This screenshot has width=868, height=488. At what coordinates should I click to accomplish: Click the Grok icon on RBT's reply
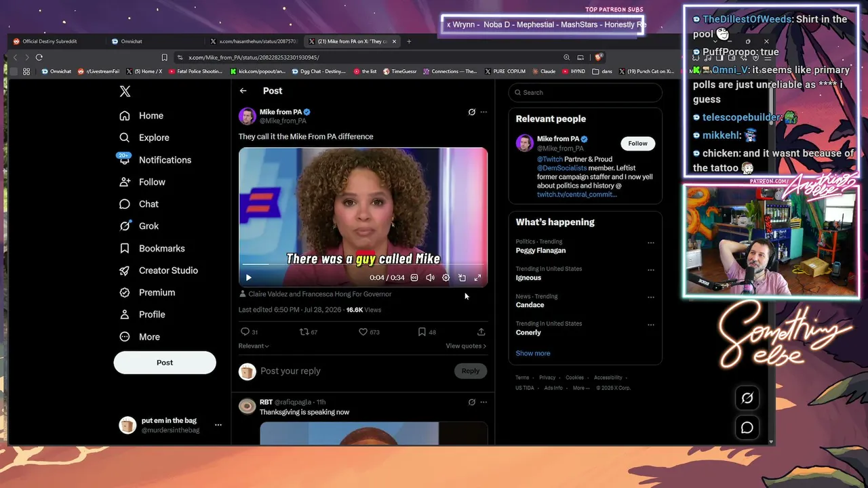pos(472,402)
